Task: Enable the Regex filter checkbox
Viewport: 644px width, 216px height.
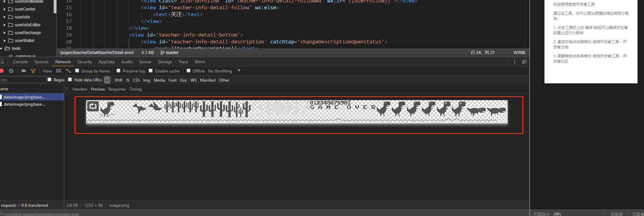Action: click(x=50, y=80)
